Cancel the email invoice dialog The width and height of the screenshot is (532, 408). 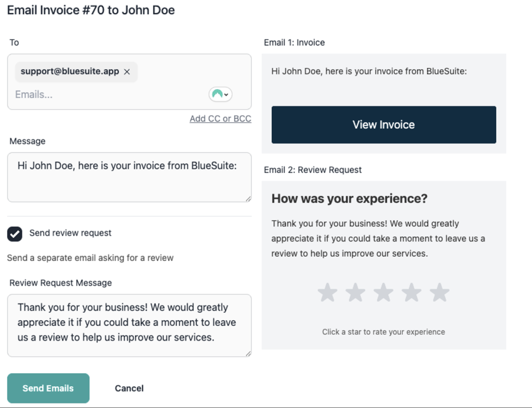pyautogui.click(x=129, y=388)
